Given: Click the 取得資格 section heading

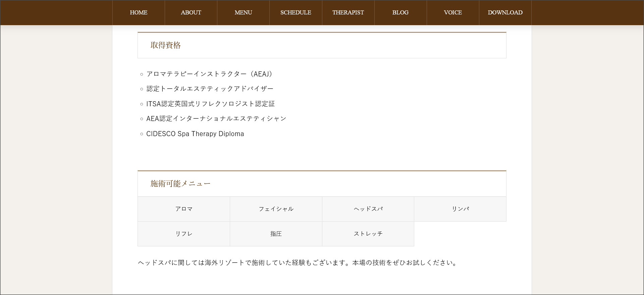Looking at the screenshot, I should [x=166, y=45].
